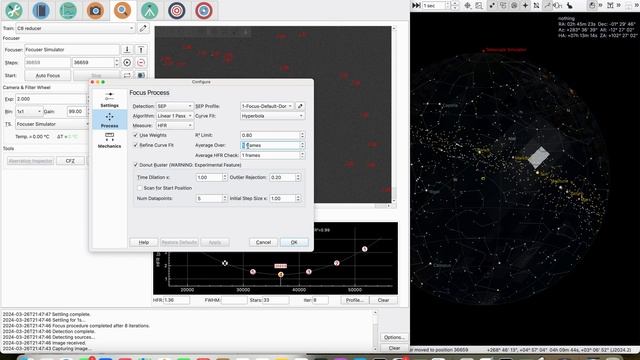Click the go-to focuser position icon
This screenshot has width=640, height=360.
[127, 62]
